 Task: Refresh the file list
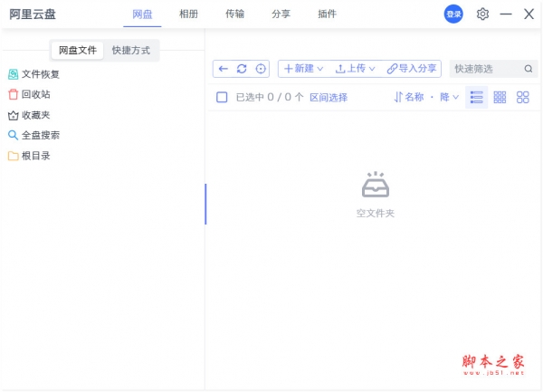click(x=242, y=69)
